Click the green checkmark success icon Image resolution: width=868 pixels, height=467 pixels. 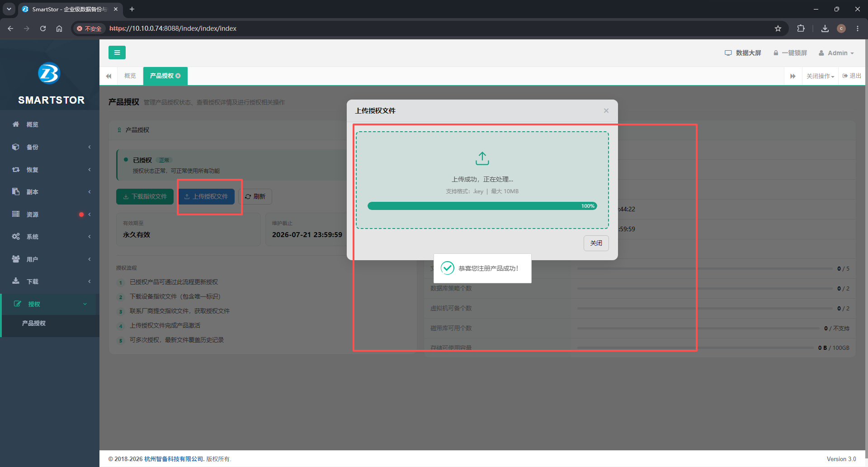pos(448,268)
